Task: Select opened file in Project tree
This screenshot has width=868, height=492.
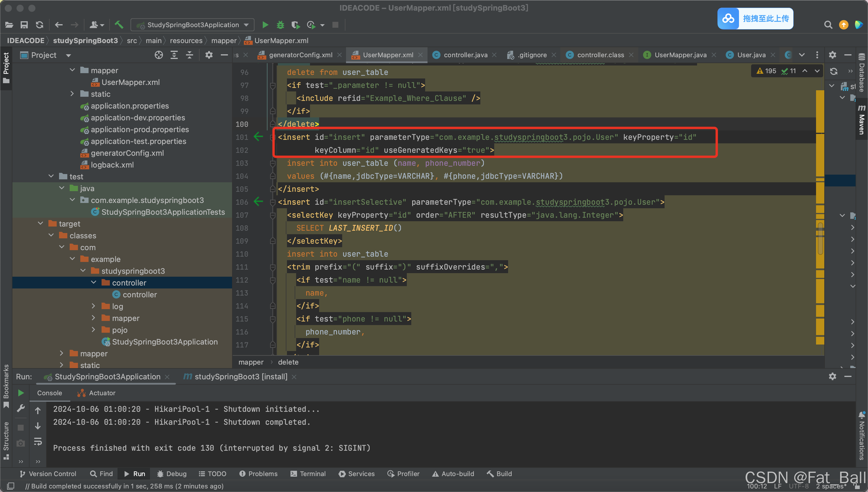Action: 158,55
